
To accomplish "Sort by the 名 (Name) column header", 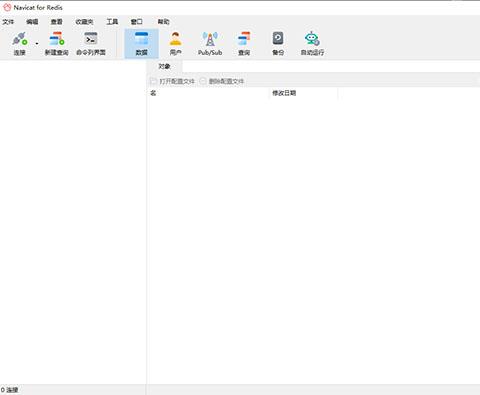I will (x=209, y=93).
